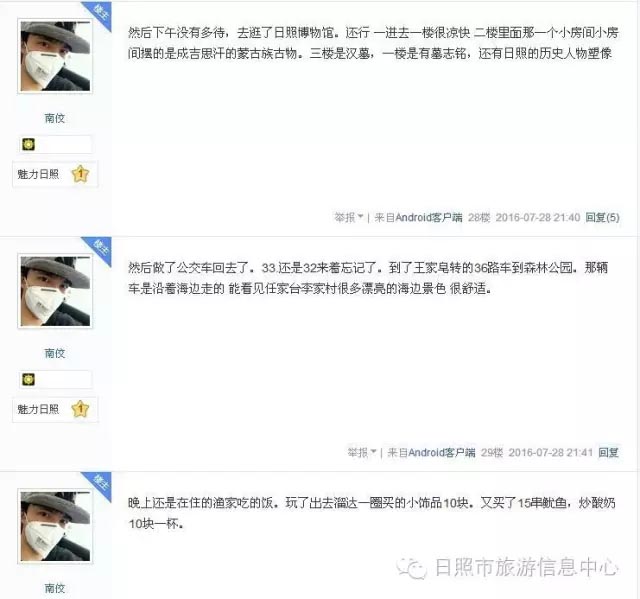Click the level 1 star icon in the 29楼 post

(x=80, y=409)
